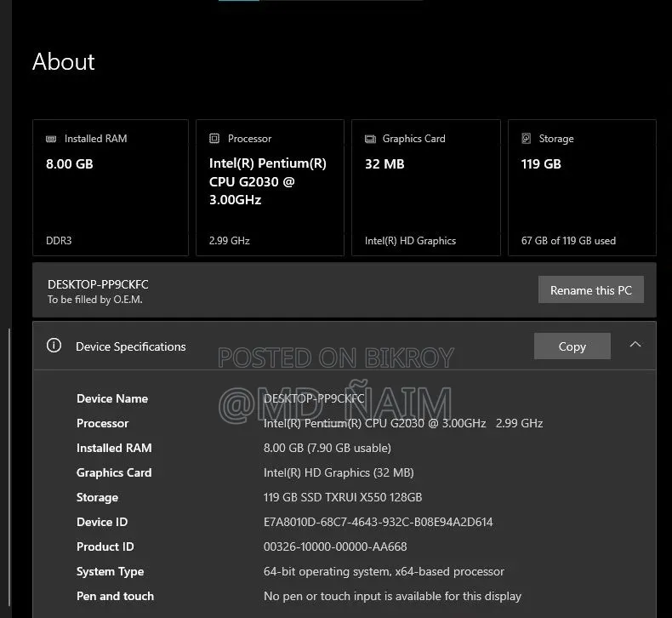Click the To be filled by O.E.M. text
Viewport: 672px width, 618px height.
click(x=94, y=300)
